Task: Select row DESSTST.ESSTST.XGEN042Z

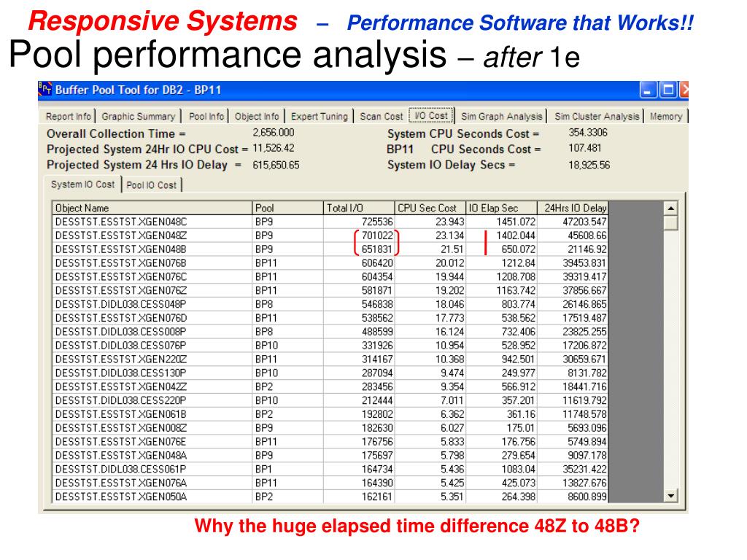Action: tap(330, 386)
